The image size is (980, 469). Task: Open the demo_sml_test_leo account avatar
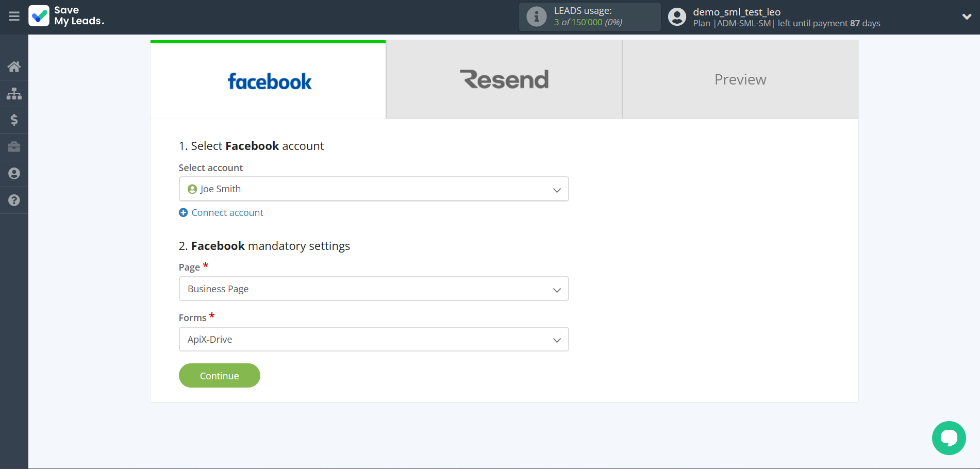[x=677, y=16]
